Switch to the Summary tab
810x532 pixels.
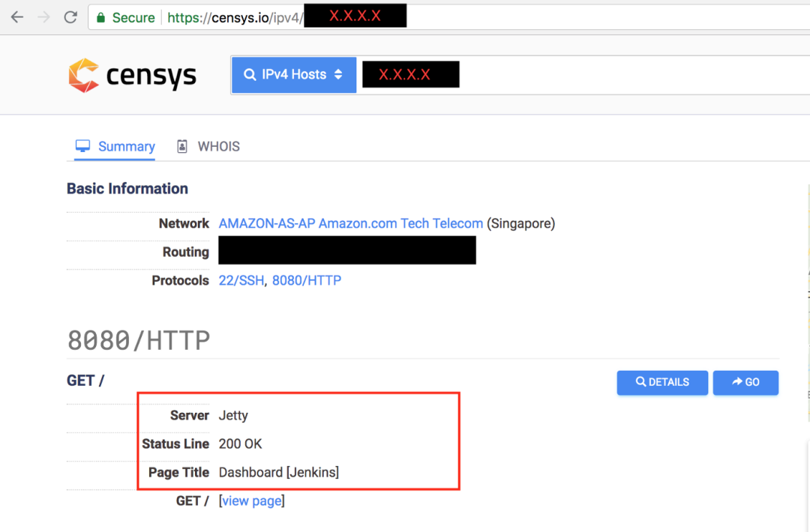115,147
